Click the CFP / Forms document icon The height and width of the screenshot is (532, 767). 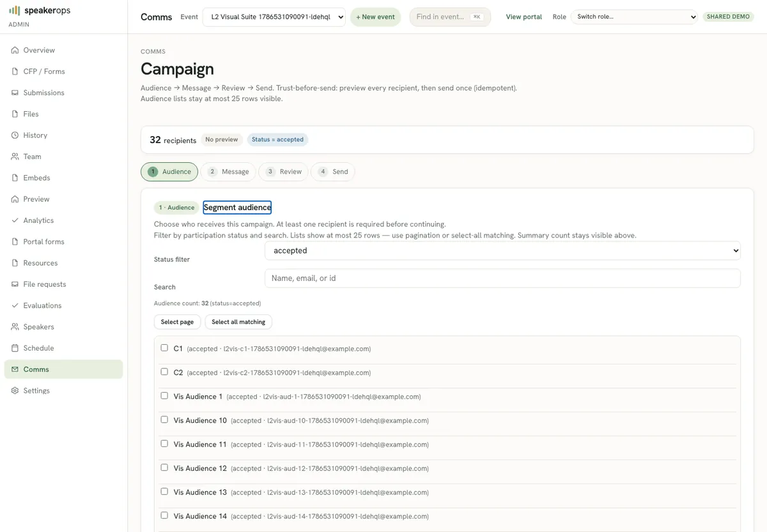[15, 72]
